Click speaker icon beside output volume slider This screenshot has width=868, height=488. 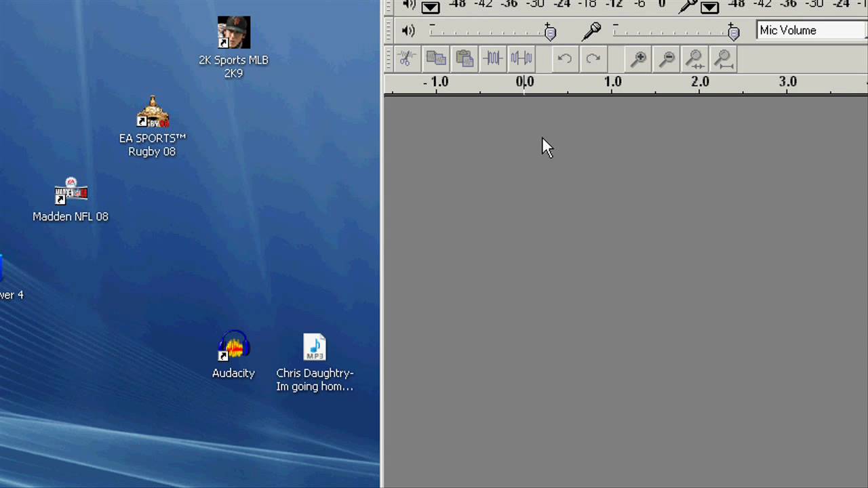pos(408,30)
